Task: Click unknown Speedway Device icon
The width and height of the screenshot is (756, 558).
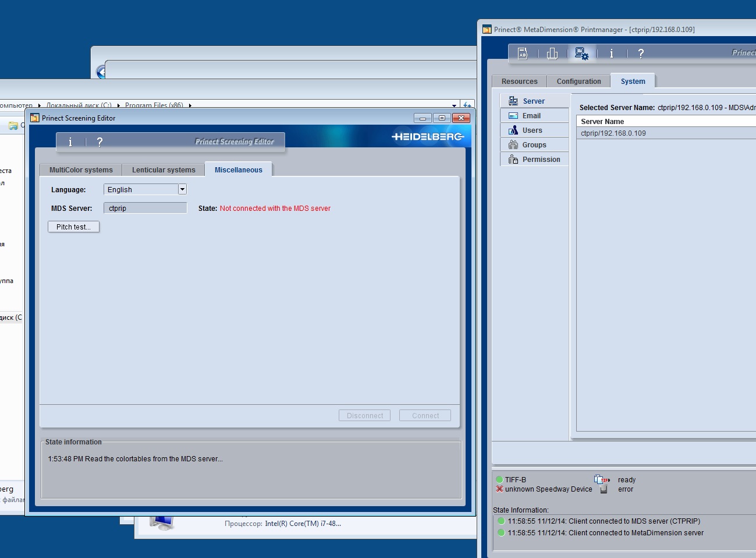Action: [604, 489]
